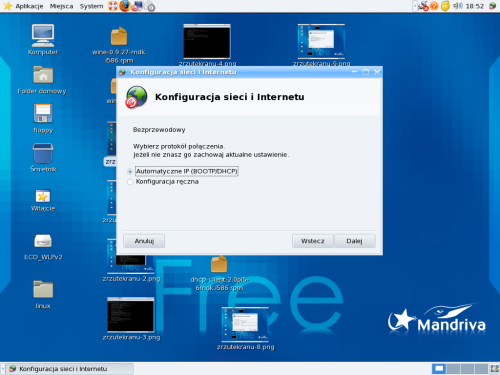The height and width of the screenshot is (375, 500).
Task: Open the Aplikacje menu
Action: (x=29, y=6)
